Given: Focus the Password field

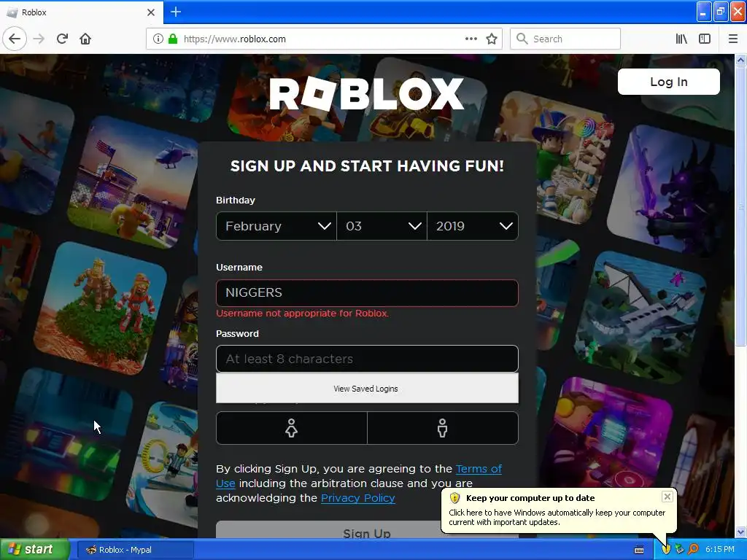Looking at the screenshot, I should pos(367,359).
